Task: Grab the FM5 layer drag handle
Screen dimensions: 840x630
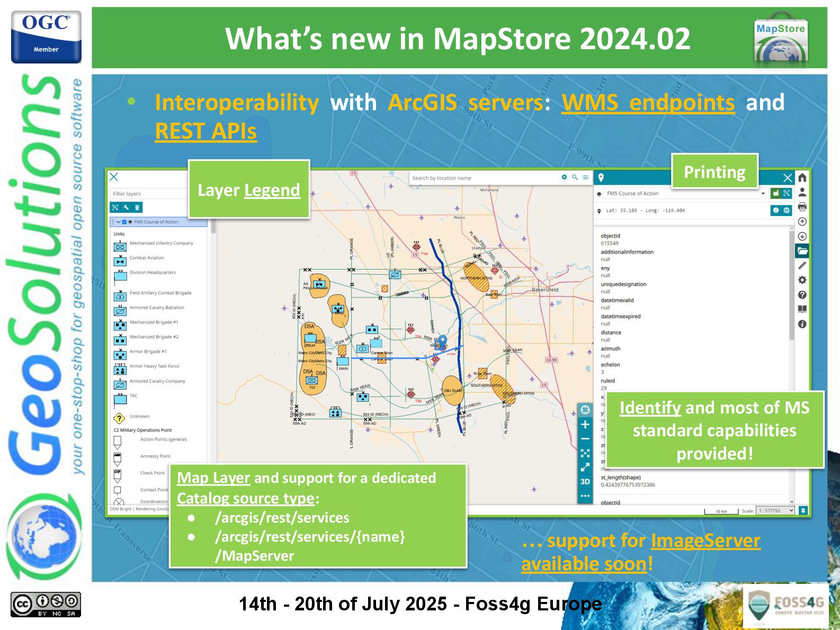Action: 113,222
